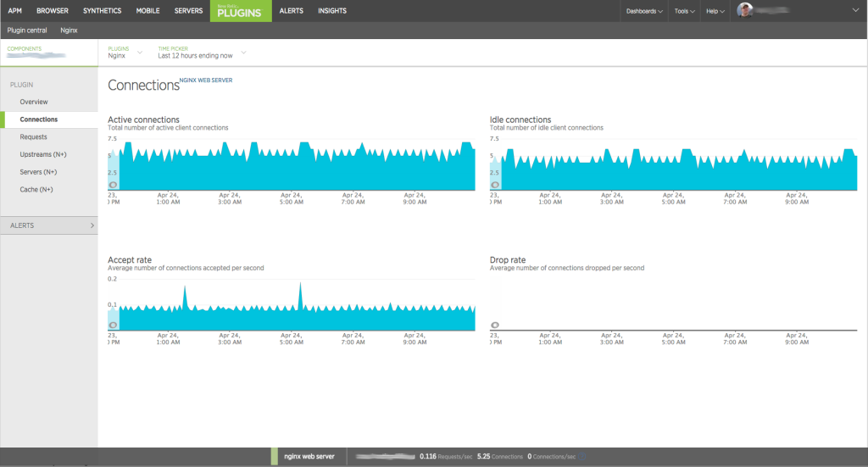Click the Idle connections chart title
This screenshot has height=467, width=868.
tap(520, 120)
